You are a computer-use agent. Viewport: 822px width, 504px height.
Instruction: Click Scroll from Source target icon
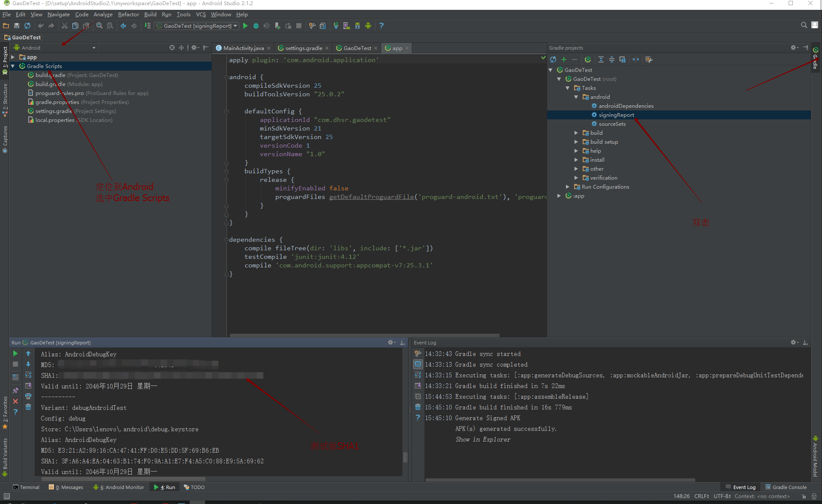click(x=172, y=47)
